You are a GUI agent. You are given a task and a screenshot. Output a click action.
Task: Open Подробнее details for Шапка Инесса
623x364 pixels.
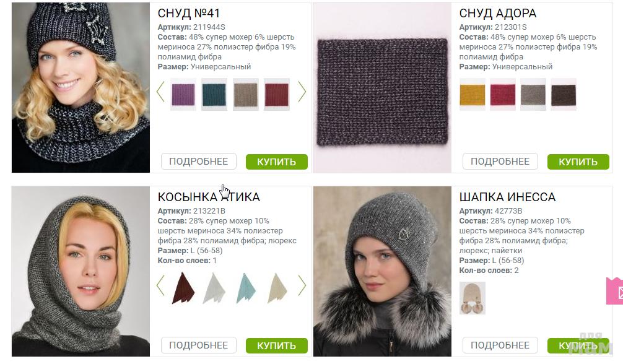[x=500, y=345]
